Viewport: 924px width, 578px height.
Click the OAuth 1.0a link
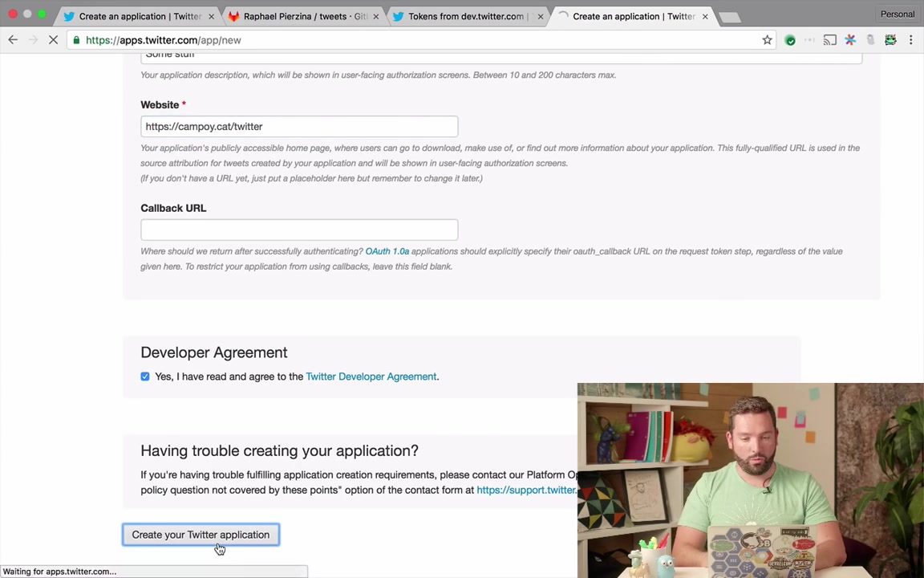click(387, 250)
